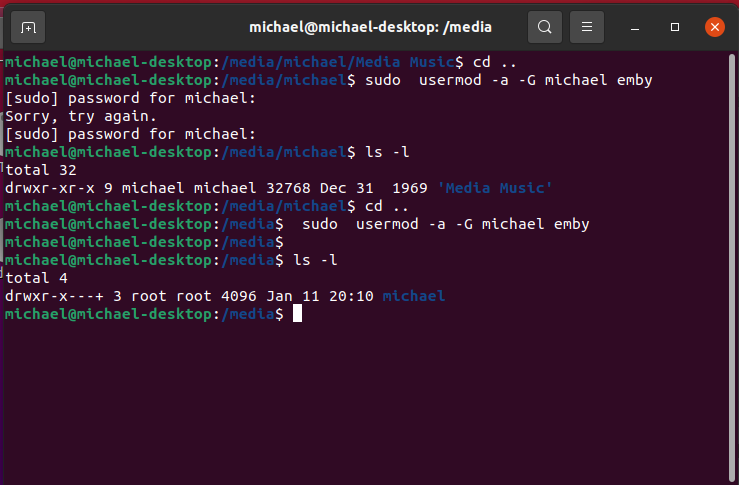Click the 'Jan 11 20:10' timestamp

(x=320, y=296)
